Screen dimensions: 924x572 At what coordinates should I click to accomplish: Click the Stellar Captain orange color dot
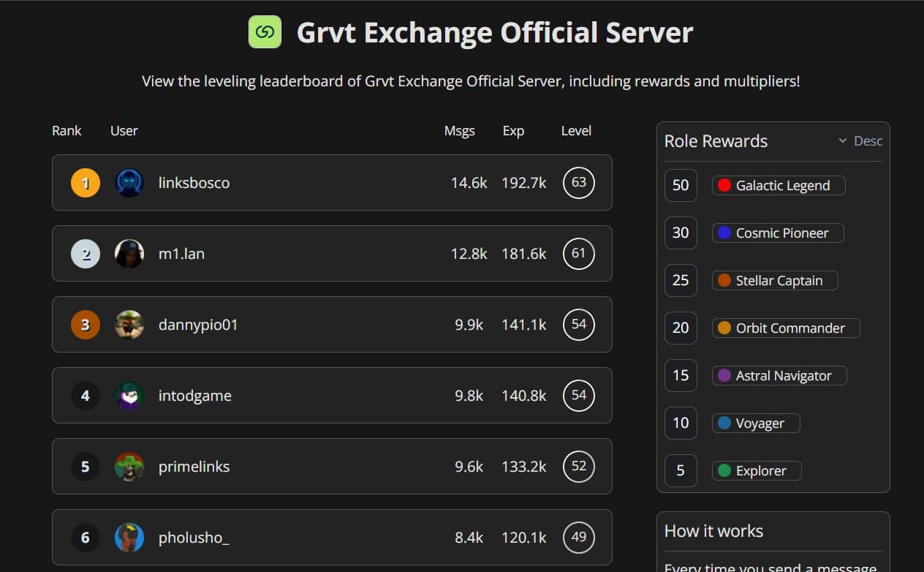pyautogui.click(x=724, y=281)
